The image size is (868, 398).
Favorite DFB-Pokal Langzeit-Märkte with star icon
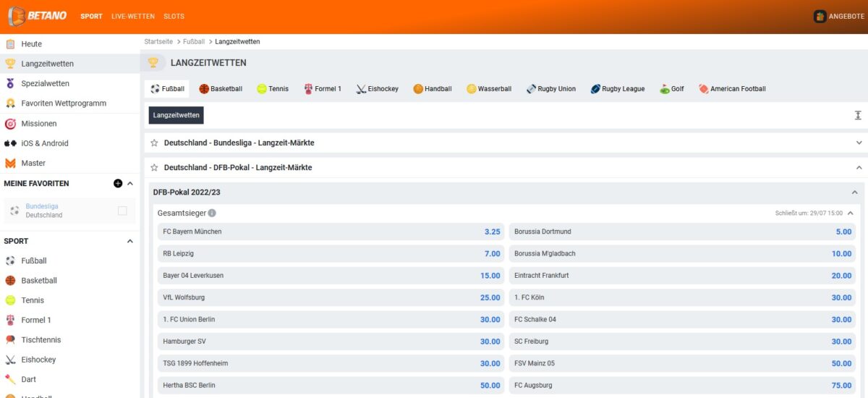(154, 167)
